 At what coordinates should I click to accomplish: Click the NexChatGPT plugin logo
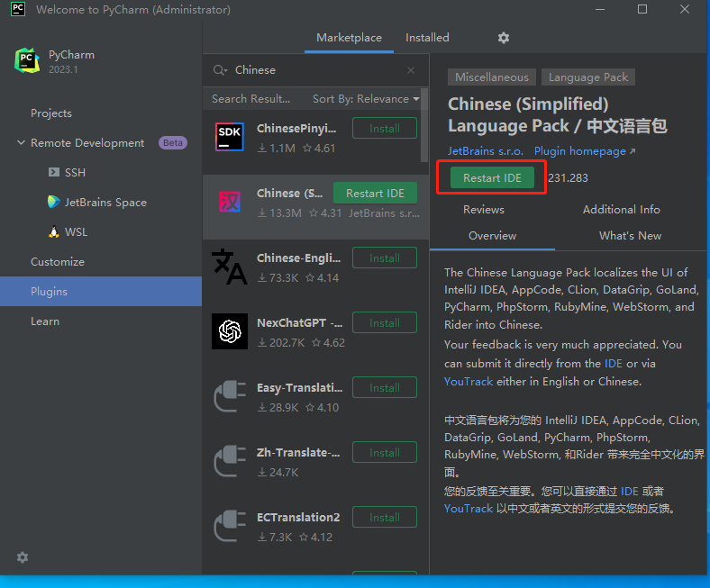(230, 331)
